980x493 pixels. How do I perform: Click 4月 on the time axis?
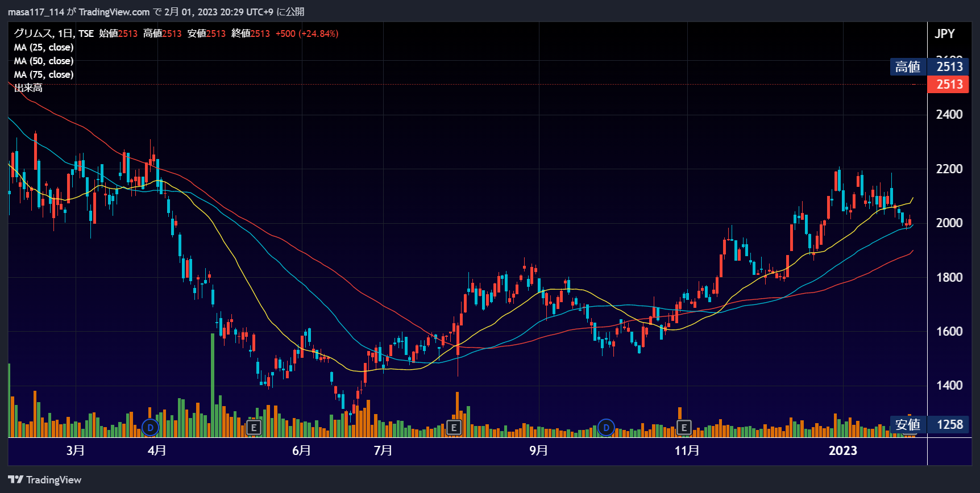click(157, 450)
